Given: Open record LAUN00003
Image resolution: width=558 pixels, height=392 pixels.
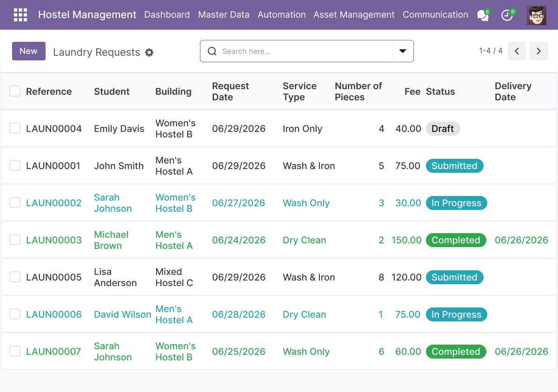Looking at the screenshot, I should click(x=53, y=240).
